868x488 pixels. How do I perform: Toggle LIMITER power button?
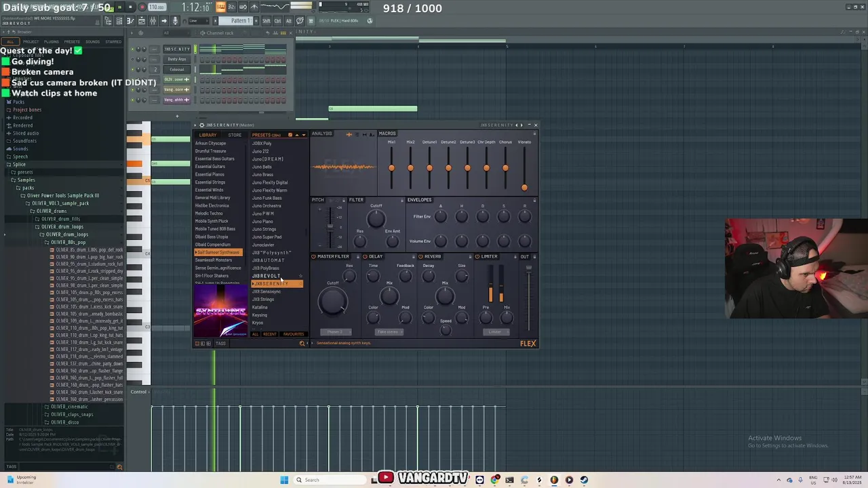477,257
